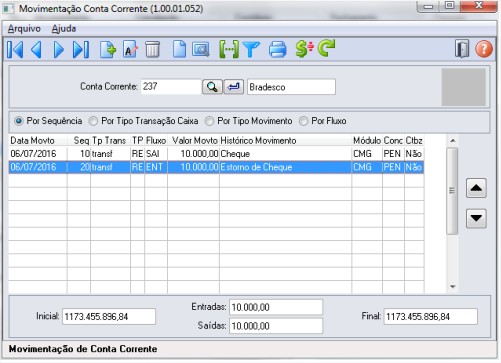Click the vertical scrollbar thumb
The width and height of the screenshot is (501, 363).
tap(452, 191)
